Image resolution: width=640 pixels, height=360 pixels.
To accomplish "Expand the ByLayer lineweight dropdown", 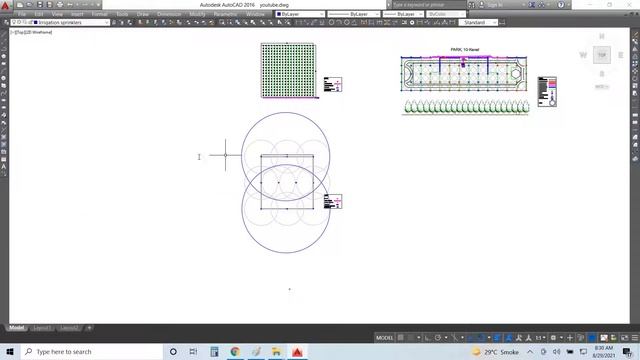I will pos(420,14).
